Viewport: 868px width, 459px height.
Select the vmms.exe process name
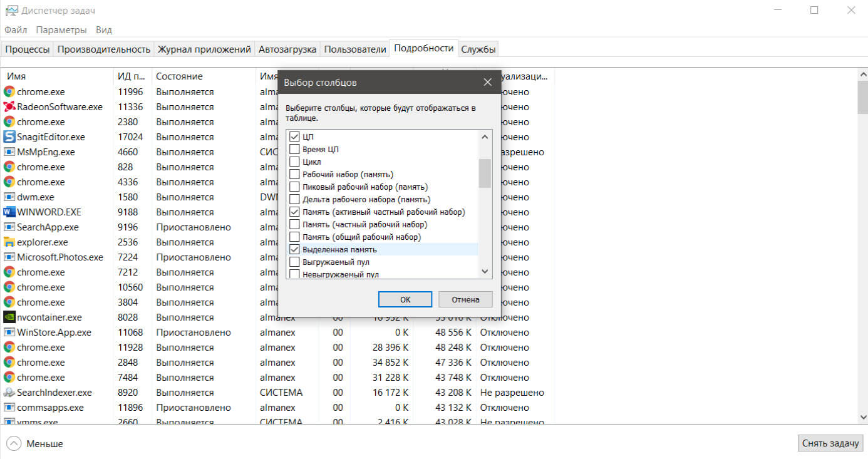point(38,423)
